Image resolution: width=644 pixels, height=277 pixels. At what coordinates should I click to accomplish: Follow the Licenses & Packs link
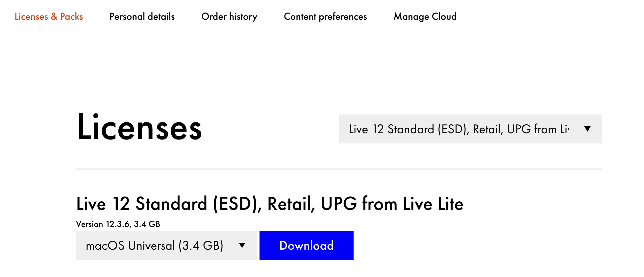click(49, 16)
